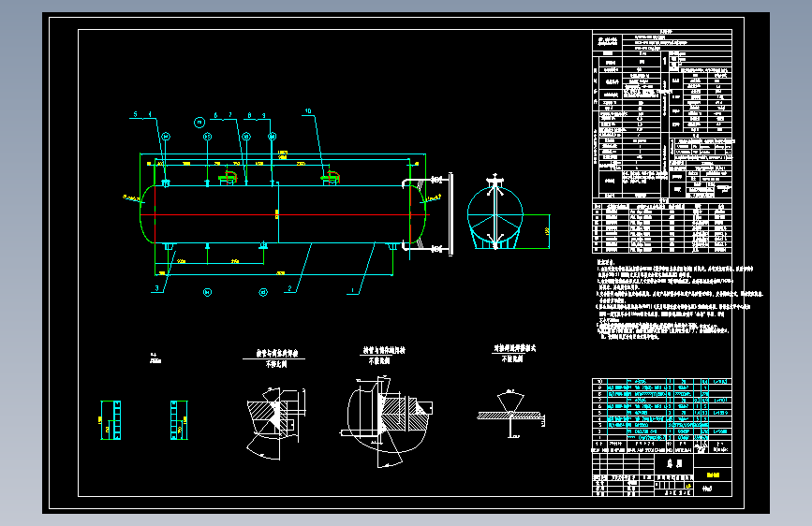Image resolution: width=812 pixels, height=526 pixels.
Task: Select the V-groove butt weld detail
Action: 510,414
